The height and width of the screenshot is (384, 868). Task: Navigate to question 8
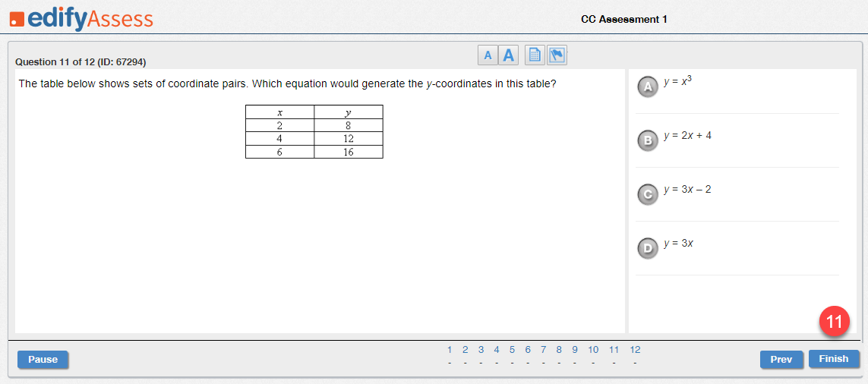coord(559,350)
